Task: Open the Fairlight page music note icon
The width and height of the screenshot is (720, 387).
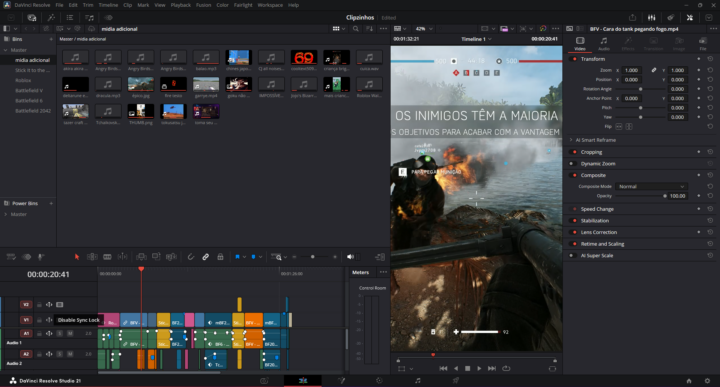Action: point(417,381)
